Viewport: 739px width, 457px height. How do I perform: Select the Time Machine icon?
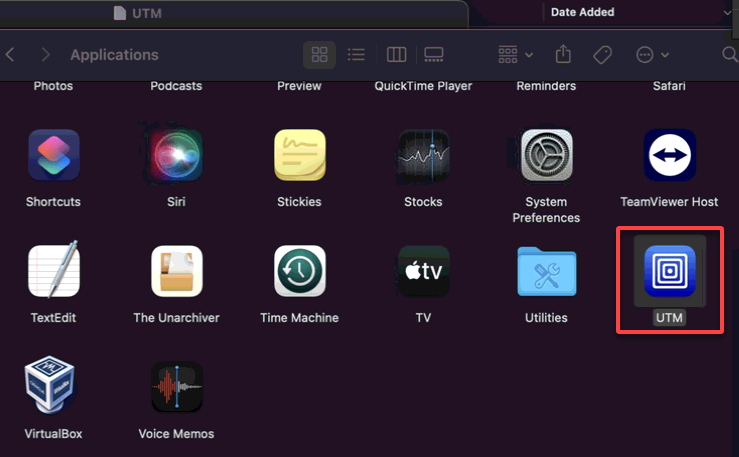point(300,272)
